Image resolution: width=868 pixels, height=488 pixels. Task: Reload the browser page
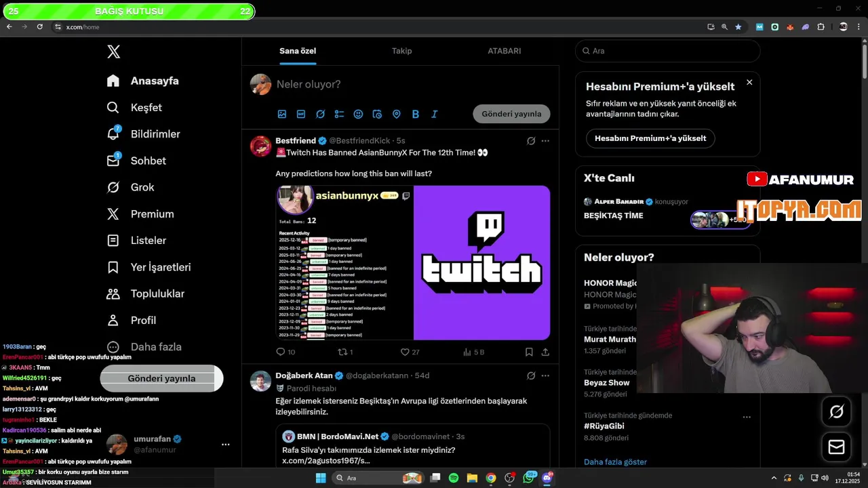(40, 27)
